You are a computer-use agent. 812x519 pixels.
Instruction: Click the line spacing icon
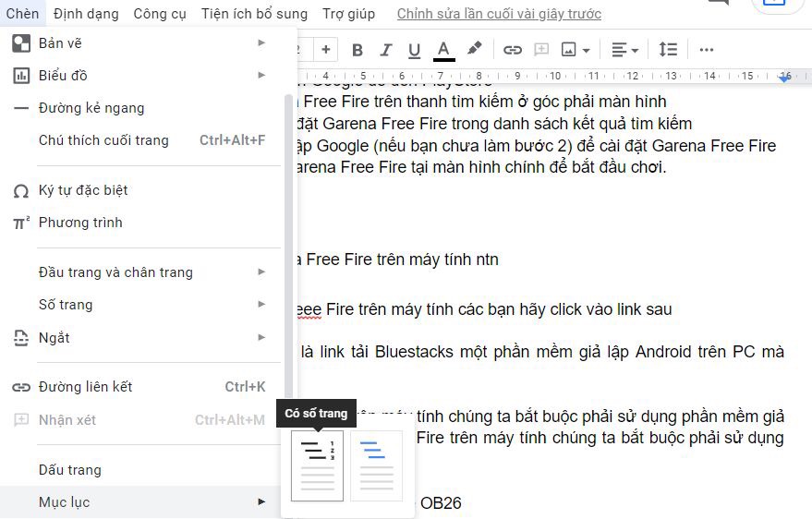click(x=668, y=50)
